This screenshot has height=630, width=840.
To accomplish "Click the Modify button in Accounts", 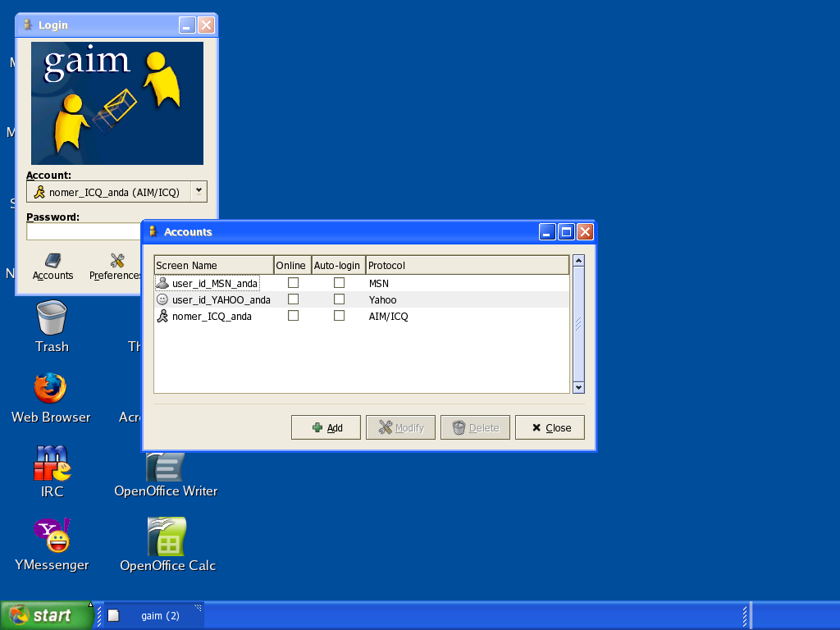I will [x=400, y=427].
